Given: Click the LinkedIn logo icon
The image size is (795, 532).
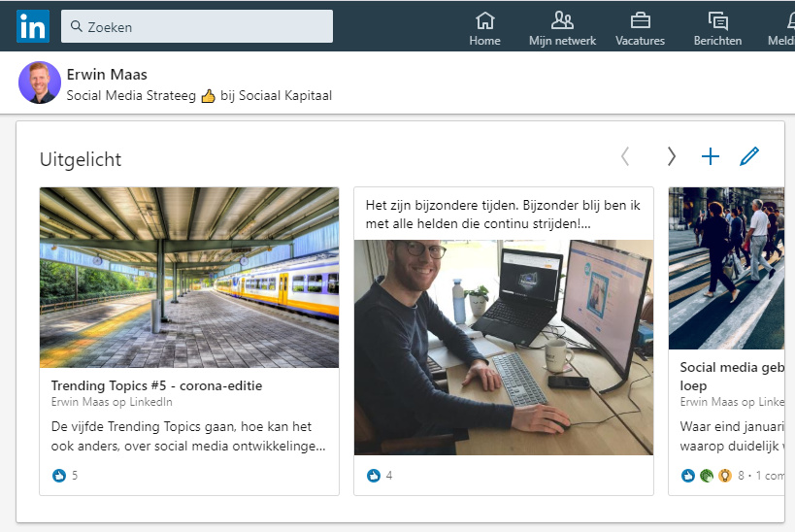Looking at the screenshot, I should pos(33,26).
